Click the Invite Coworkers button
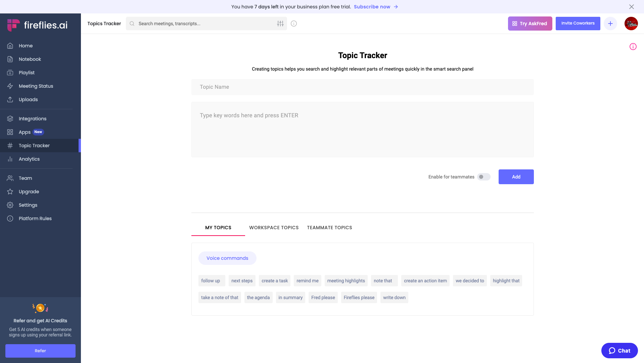 point(578,24)
